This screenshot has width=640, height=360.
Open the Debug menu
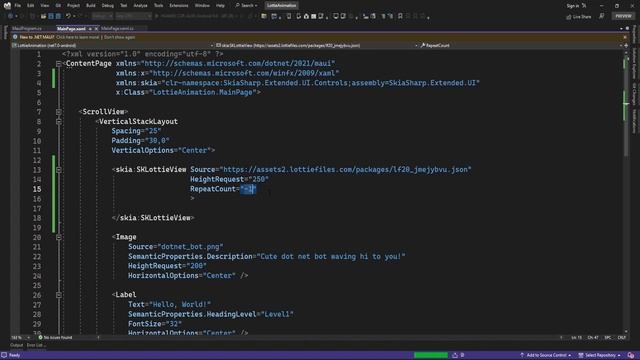108,6
